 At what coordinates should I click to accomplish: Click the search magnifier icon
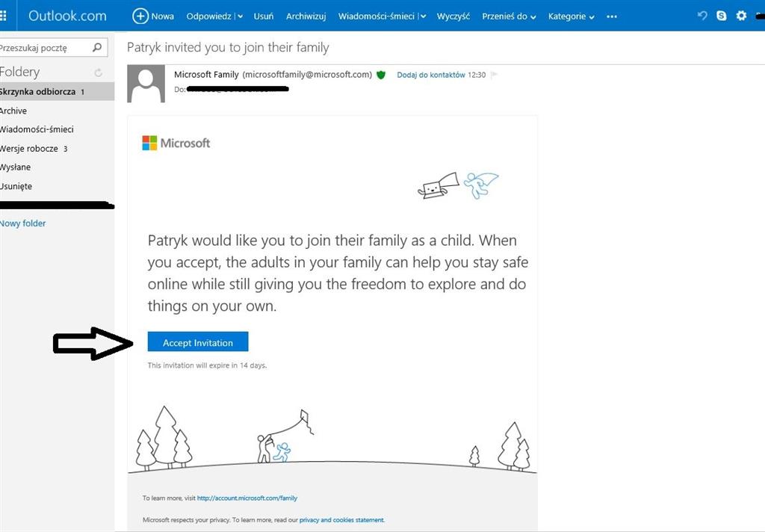click(97, 47)
